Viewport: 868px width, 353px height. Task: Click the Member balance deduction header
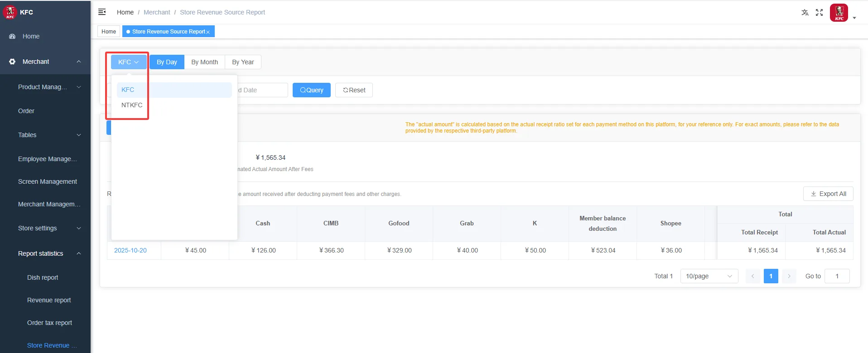click(x=603, y=223)
